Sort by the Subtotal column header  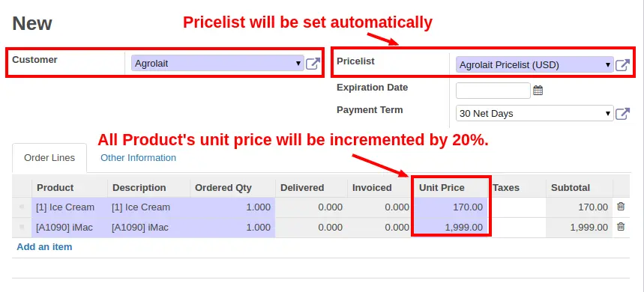click(x=571, y=188)
